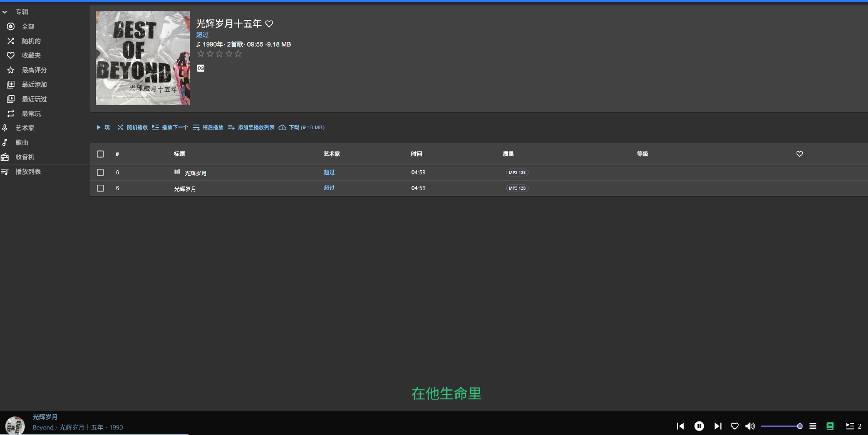Viewport: 868px width, 435px height.
Task: Toggle the green lyrics icon in player bar
Action: [x=830, y=426]
